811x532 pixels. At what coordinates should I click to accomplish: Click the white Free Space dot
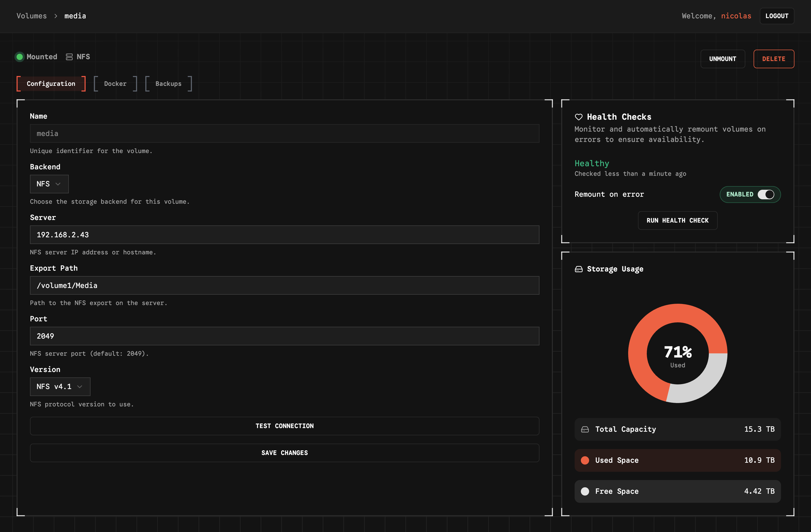(x=585, y=491)
